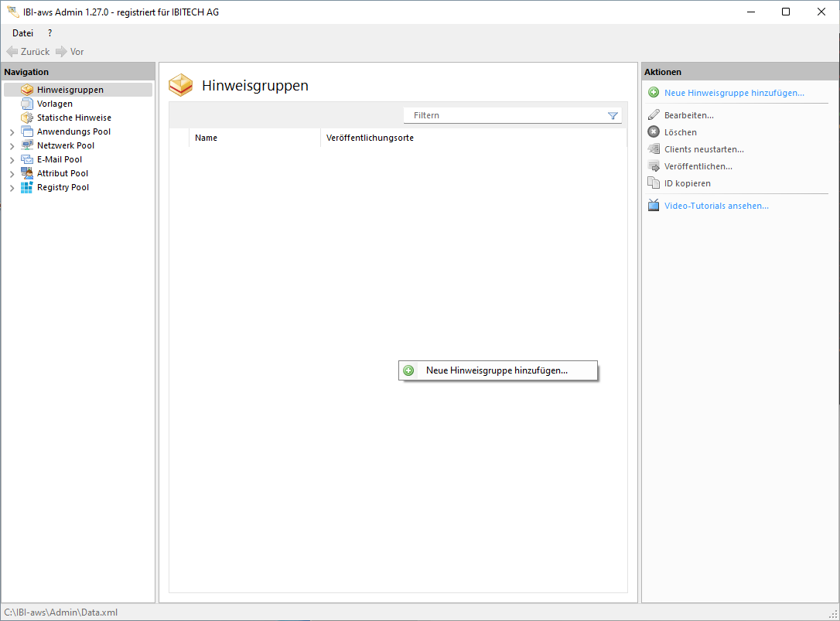Open Video-Tutorials ansehen link
This screenshot has height=621, width=840.
pos(716,206)
